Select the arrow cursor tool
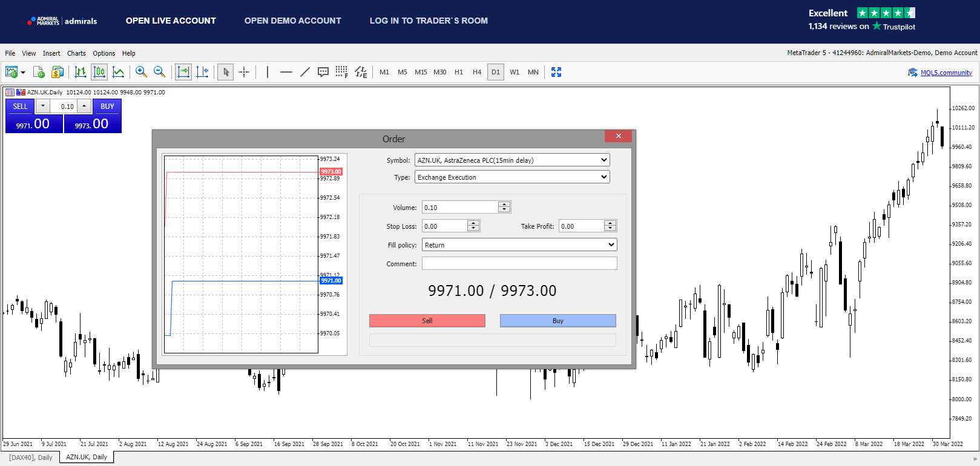Viewport: 980px width, 466px height. tap(226, 72)
